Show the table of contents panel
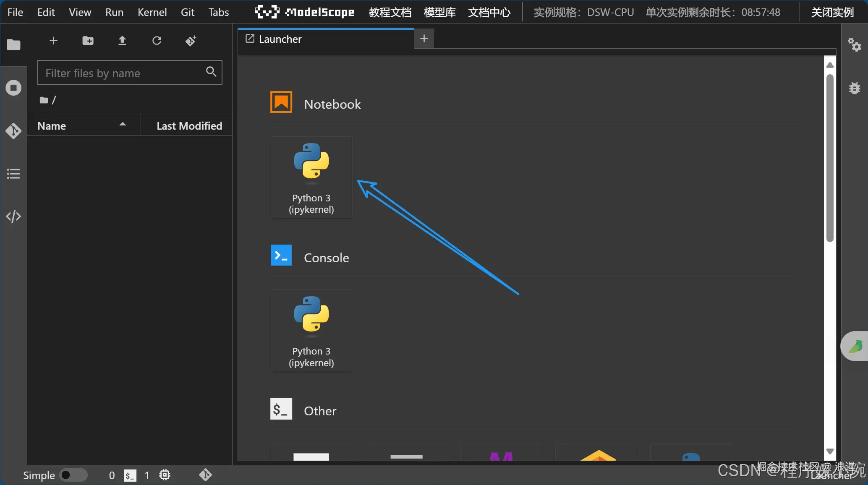The width and height of the screenshot is (868, 485). [x=13, y=174]
